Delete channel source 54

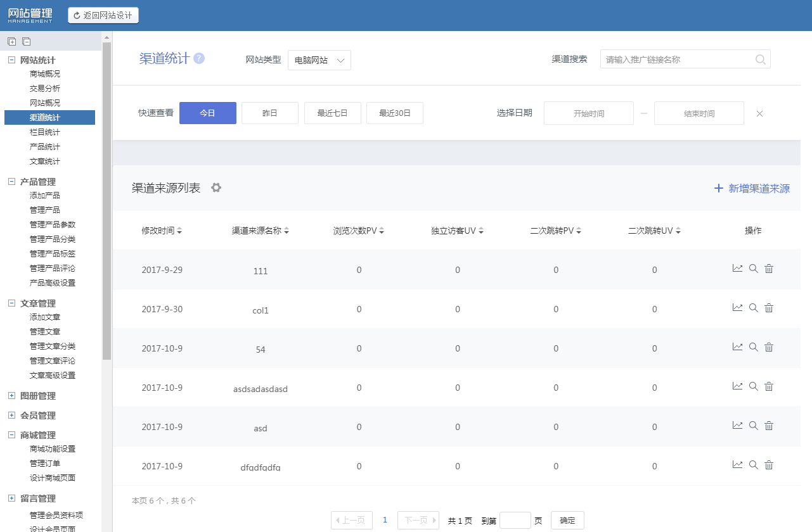(769, 347)
